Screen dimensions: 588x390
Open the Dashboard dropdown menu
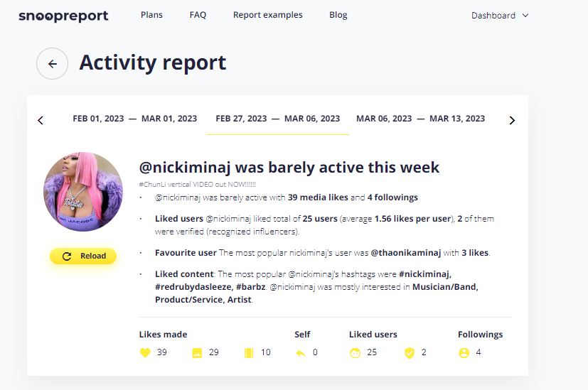pyautogui.click(x=500, y=16)
